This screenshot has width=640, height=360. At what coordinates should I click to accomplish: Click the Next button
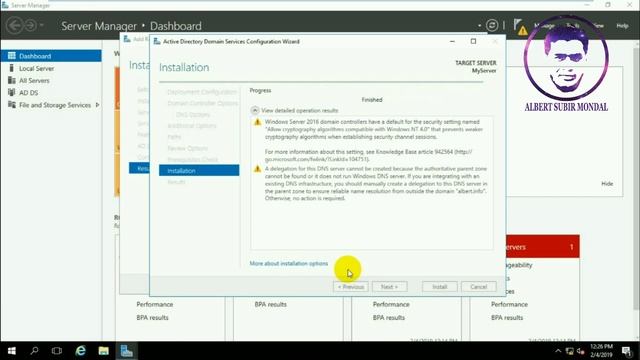click(389, 287)
